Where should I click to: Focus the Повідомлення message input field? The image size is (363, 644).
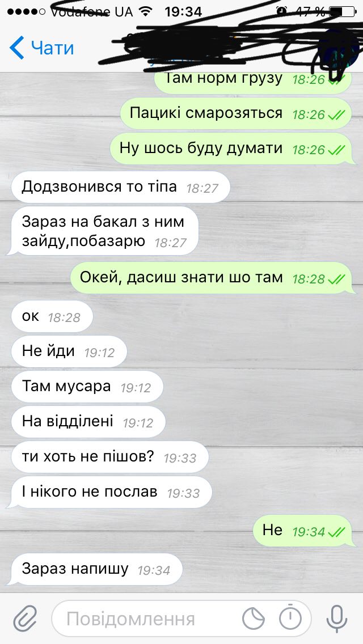pyautogui.click(x=181, y=618)
